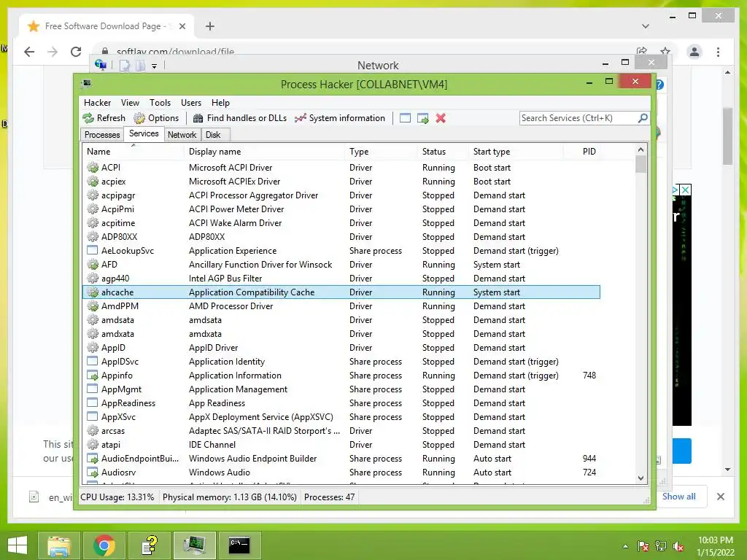Image resolution: width=747 pixels, height=560 pixels.
Task: Click Chrome bookmark star icon
Action: 665,51
